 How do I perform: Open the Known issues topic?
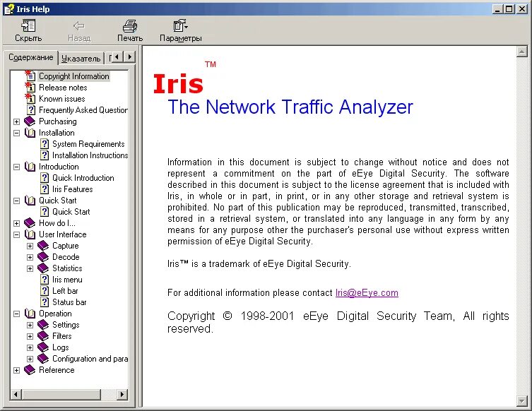[x=62, y=99]
